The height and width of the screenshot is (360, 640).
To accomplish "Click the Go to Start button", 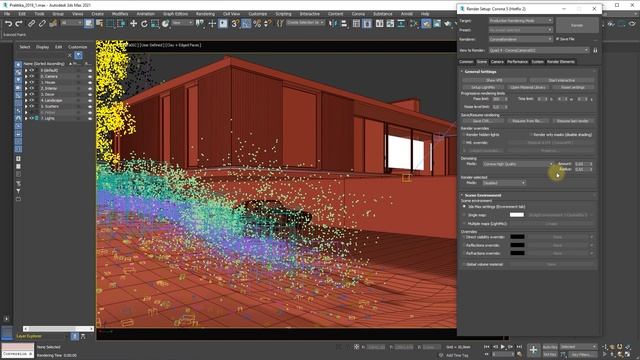I will click(487, 347).
